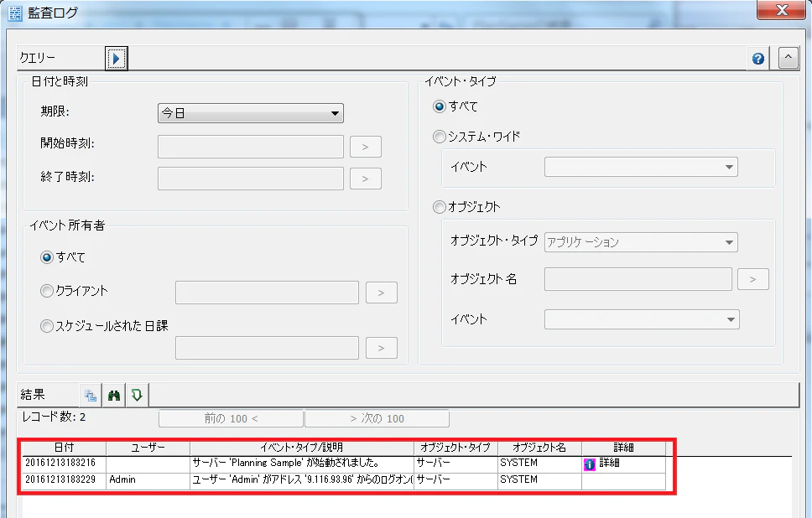Click the 終了時刻 picker arrow button

coord(366,179)
